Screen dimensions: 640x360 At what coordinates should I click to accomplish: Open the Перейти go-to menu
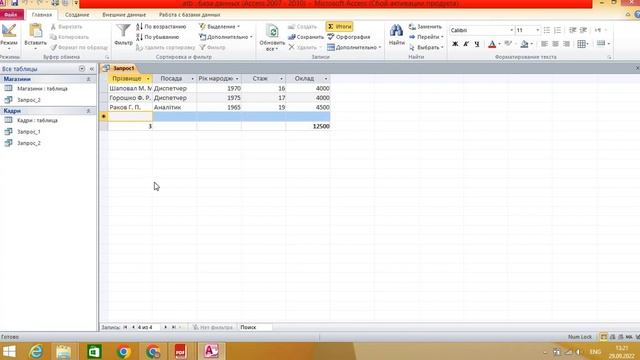coord(426,37)
